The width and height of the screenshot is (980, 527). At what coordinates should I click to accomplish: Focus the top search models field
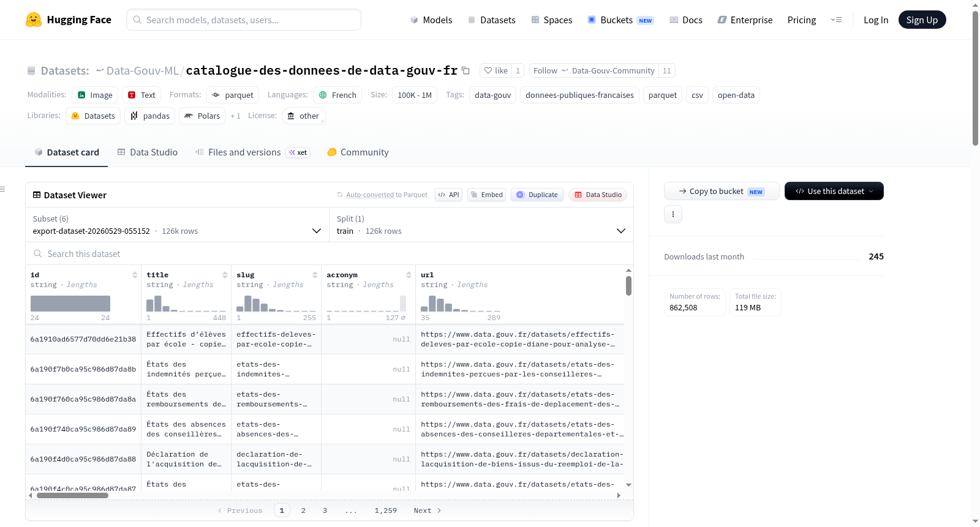coord(244,20)
